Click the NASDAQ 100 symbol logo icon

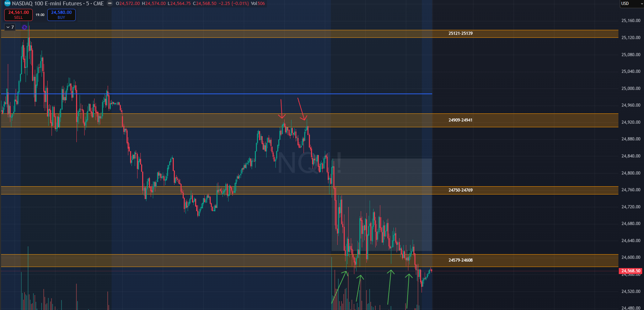(7, 4)
